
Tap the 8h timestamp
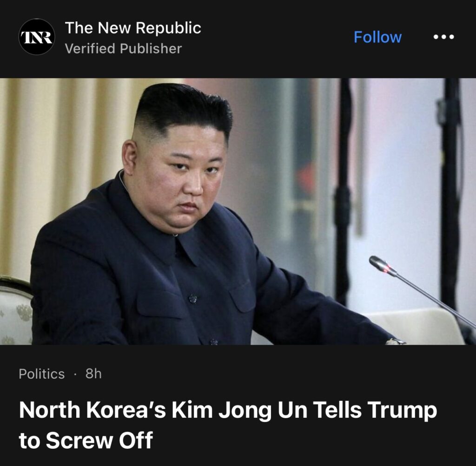coord(93,374)
